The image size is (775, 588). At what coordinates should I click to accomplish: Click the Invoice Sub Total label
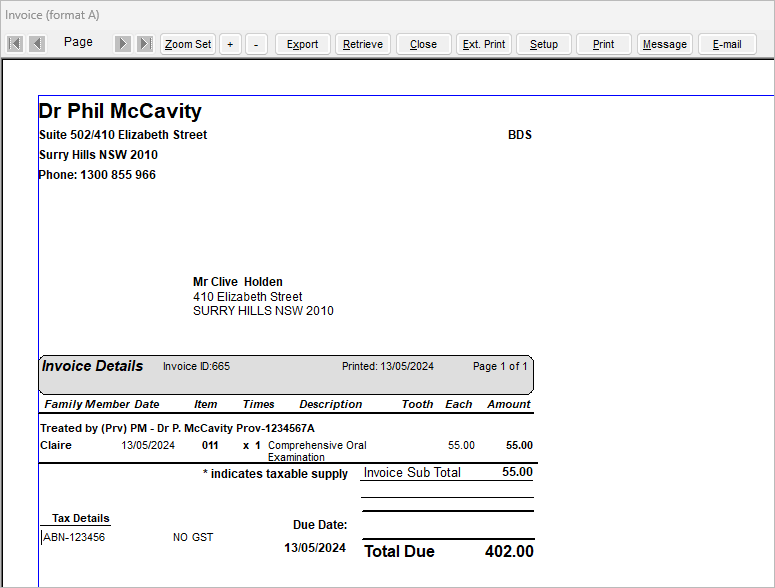click(412, 472)
